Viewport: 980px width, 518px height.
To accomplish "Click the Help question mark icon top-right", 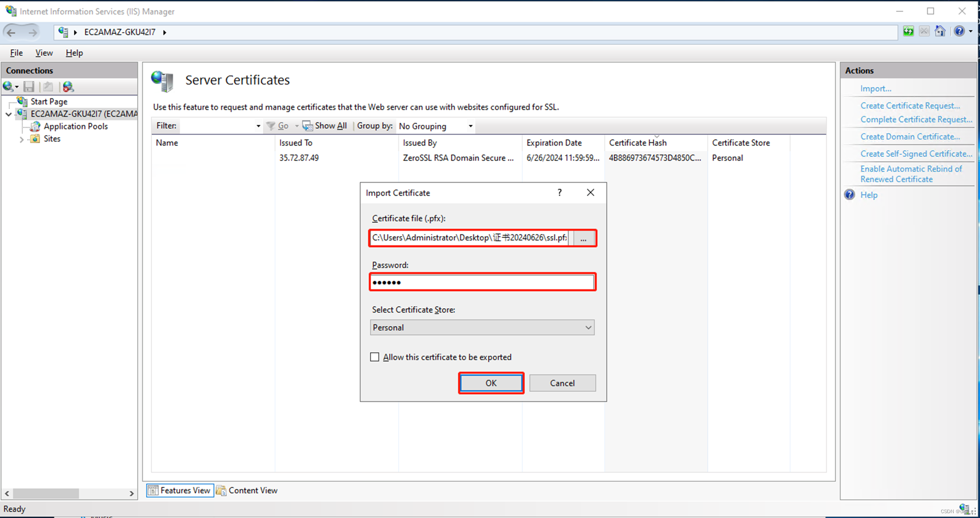I will pyautogui.click(x=959, y=32).
